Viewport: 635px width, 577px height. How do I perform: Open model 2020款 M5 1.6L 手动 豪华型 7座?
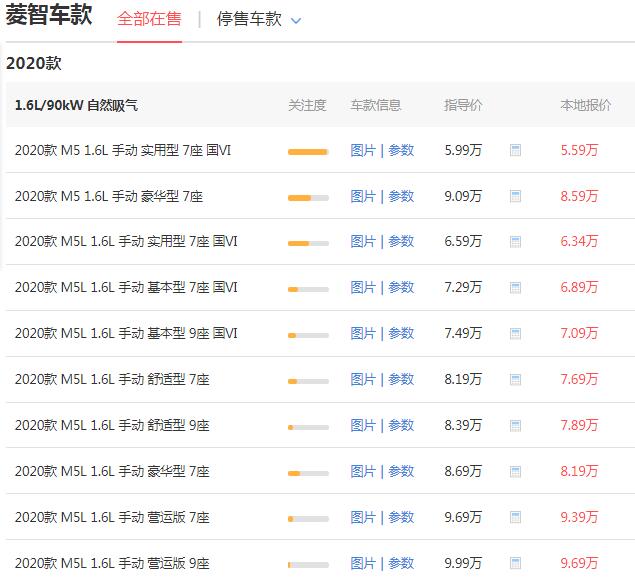pos(109,196)
